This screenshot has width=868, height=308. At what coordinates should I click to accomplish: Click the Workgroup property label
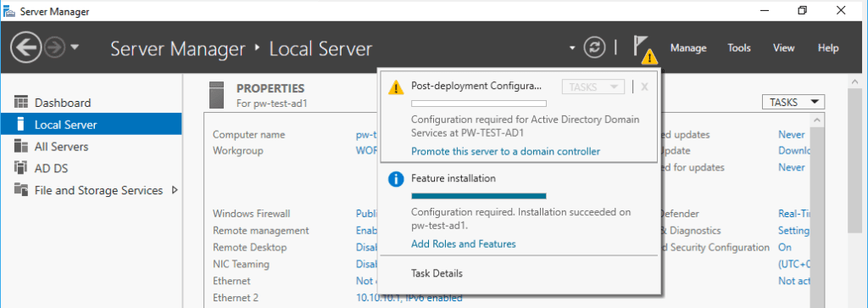click(237, 151)
